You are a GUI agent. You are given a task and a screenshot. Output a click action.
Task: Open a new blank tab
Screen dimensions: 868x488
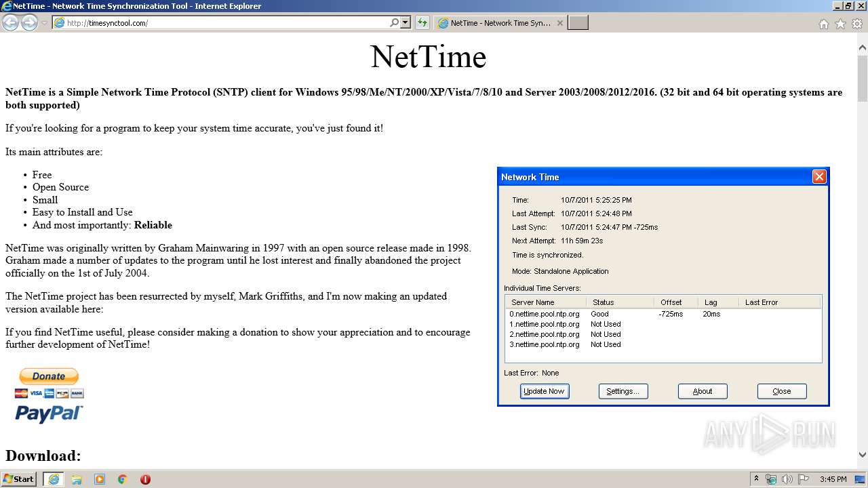pyautogui.click(x=578, y=23)
